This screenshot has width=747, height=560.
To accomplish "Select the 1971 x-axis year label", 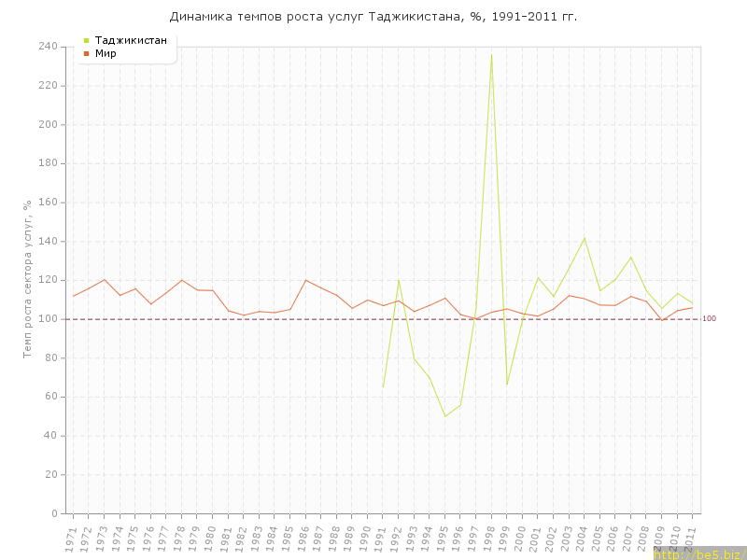I will click(71, 539).
